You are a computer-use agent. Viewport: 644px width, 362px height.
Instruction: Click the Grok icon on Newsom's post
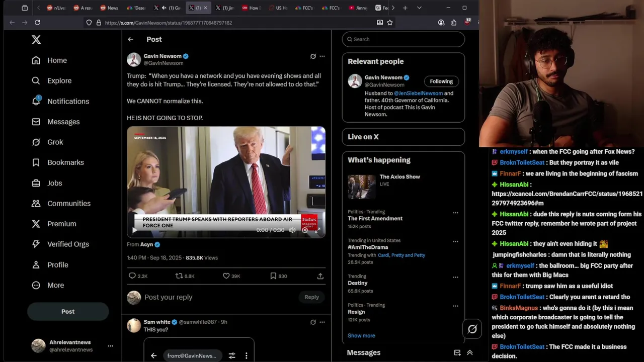[313, 56]
